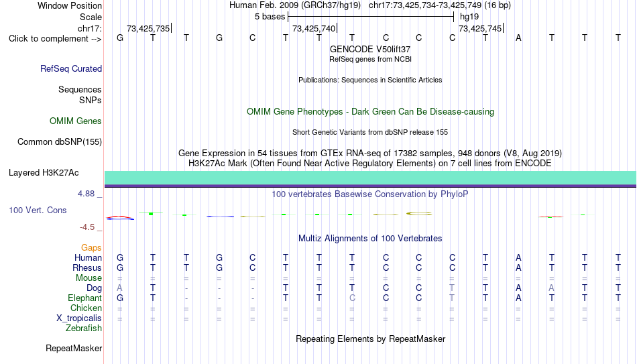Click the yellow-outlined oval PhyloP conservation bar
Viewport: 637px width, 364px height.
pyautogui.click(x=419, y=213)
